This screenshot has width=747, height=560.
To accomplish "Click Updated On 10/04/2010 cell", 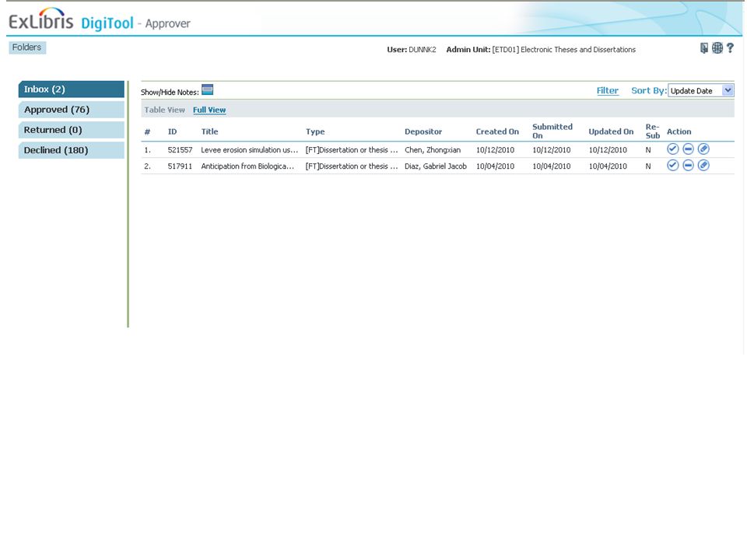I will point(608,166).
